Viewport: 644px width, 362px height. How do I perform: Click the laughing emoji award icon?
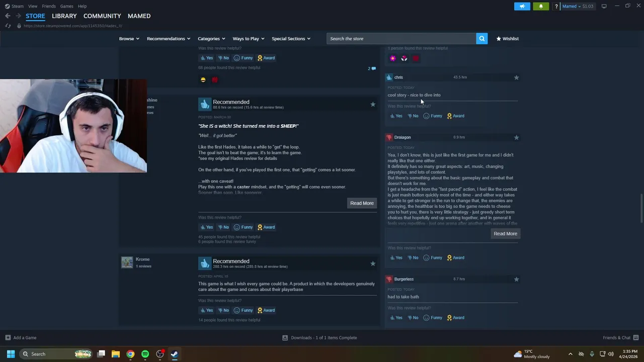coord(203,79)
